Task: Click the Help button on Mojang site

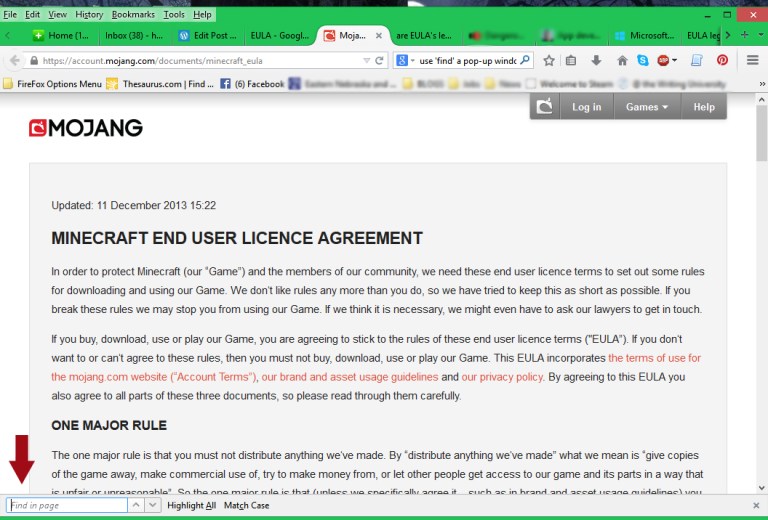Action: pyautogui.click(x=704, y=107)
